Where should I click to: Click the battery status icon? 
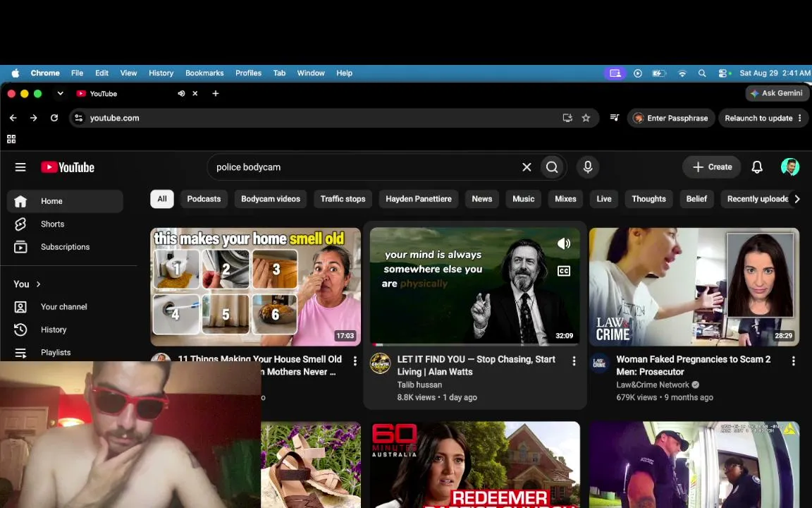(x=658, y=73)
